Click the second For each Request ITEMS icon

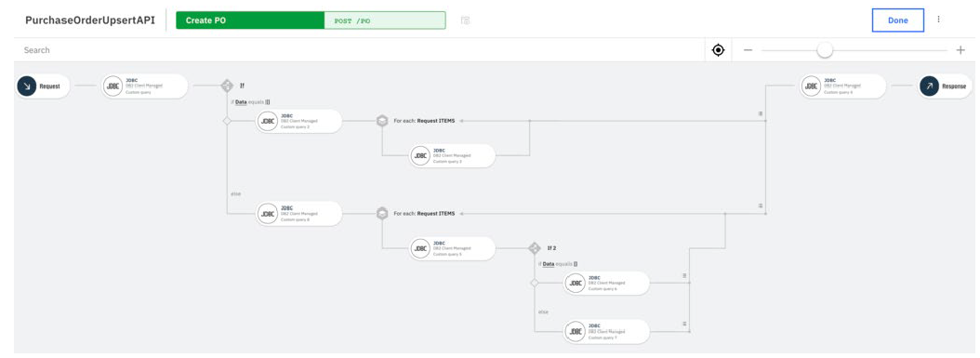point(382,214)
